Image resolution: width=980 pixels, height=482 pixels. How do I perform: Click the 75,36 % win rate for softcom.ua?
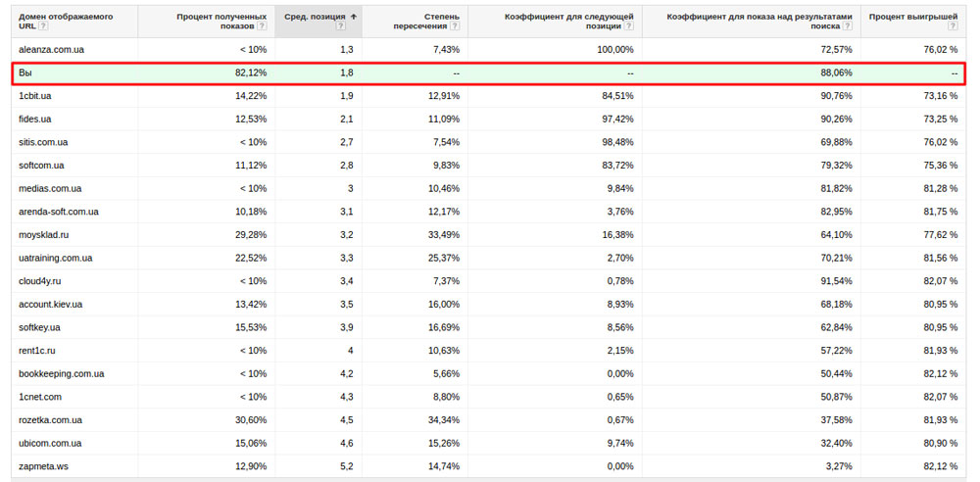point(941,166)
